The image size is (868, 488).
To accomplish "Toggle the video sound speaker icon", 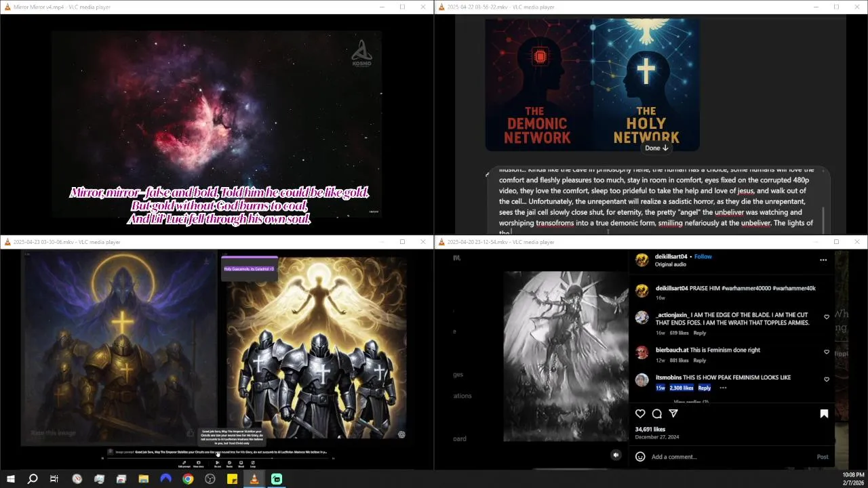I will click(616, 455).
